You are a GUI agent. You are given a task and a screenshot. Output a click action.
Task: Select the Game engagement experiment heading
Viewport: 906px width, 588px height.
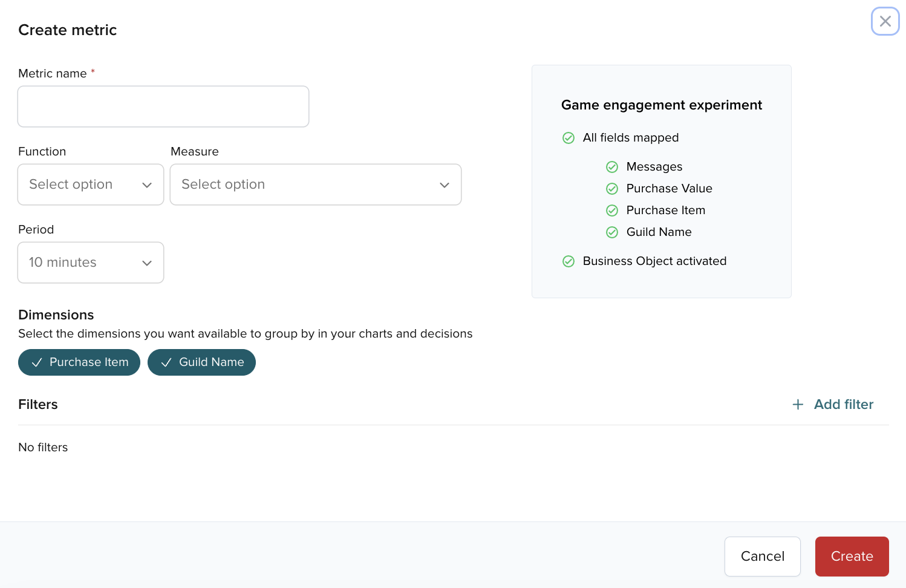tap(661, 105)
